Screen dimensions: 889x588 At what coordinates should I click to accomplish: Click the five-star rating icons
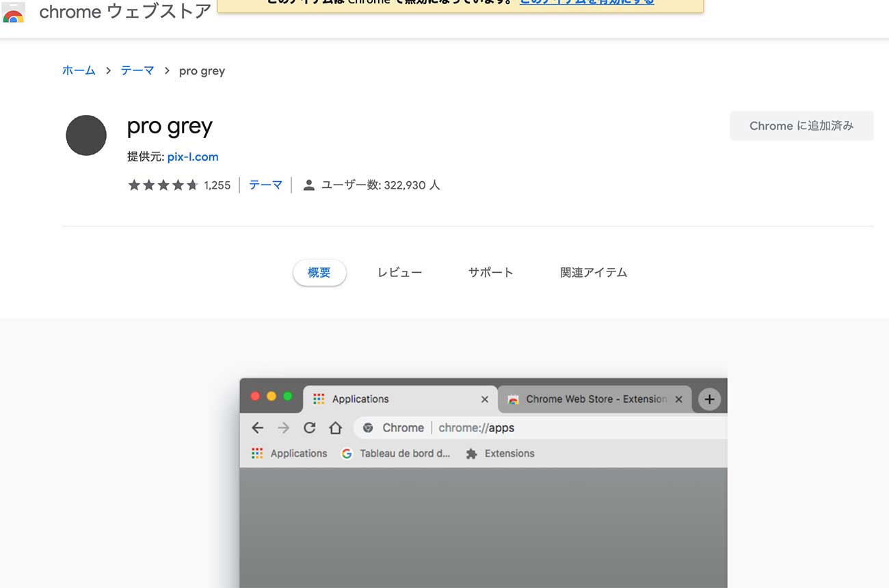[163, 185]
